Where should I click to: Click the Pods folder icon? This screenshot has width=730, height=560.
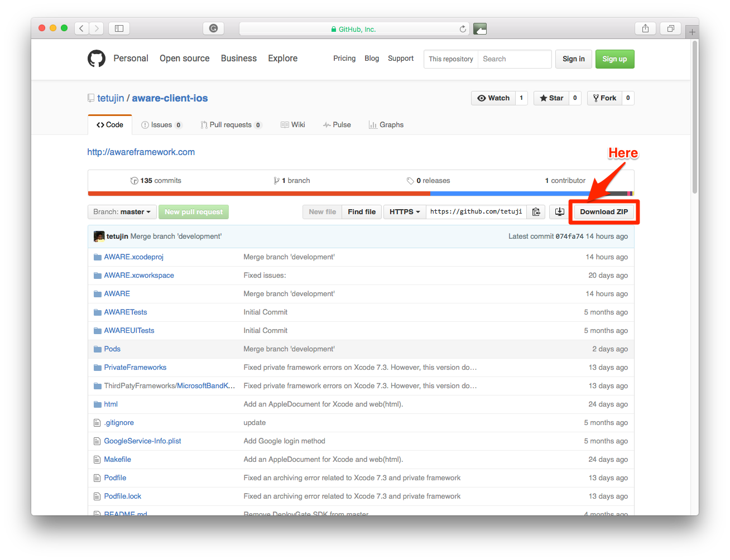click(98, 349)
